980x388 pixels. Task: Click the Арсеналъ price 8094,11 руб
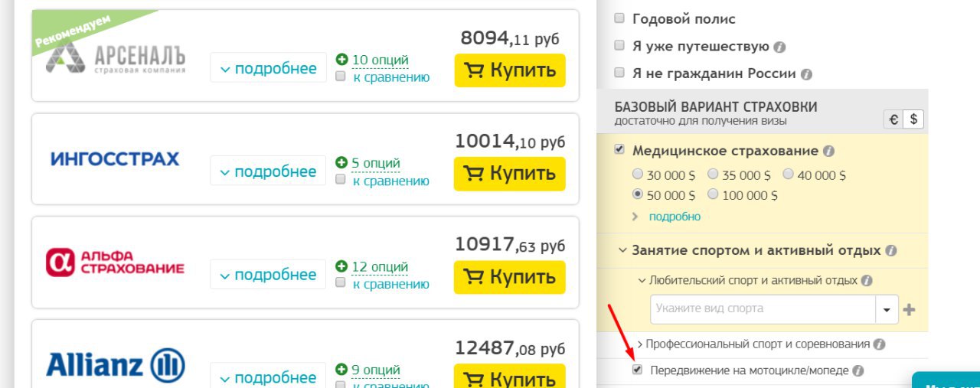point(510,37)
